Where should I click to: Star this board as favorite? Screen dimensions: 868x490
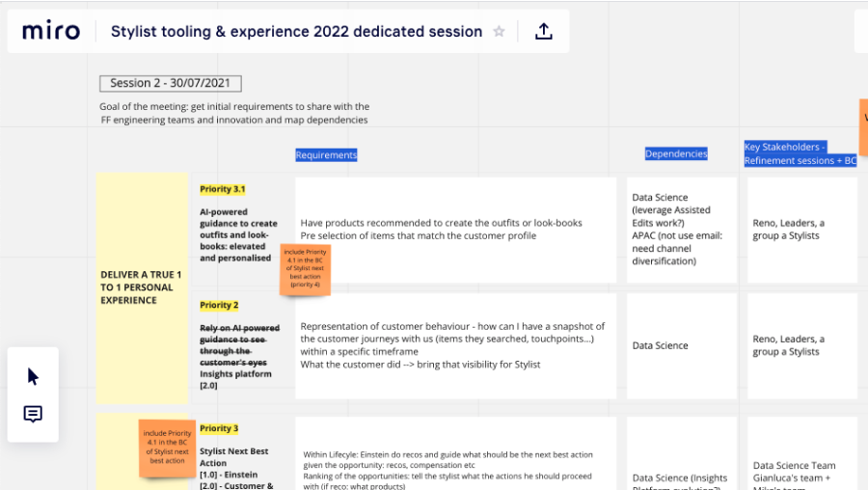click(x=500, y=32)
